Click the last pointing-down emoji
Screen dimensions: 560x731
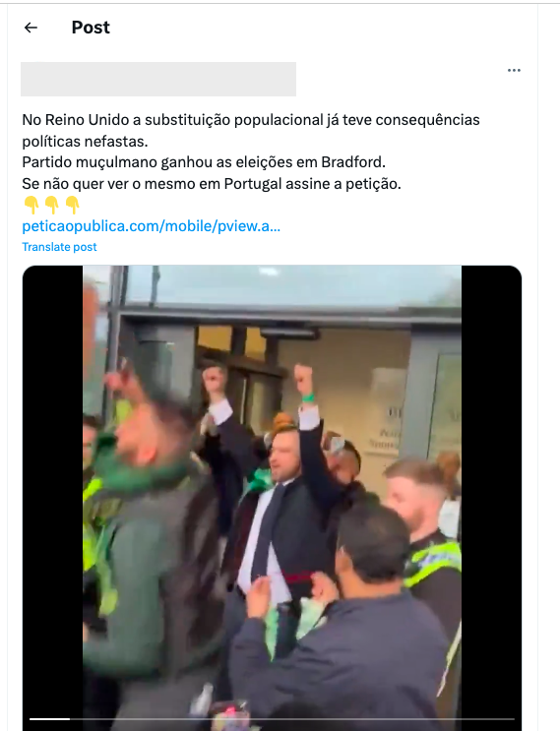[x=72, y=205]
